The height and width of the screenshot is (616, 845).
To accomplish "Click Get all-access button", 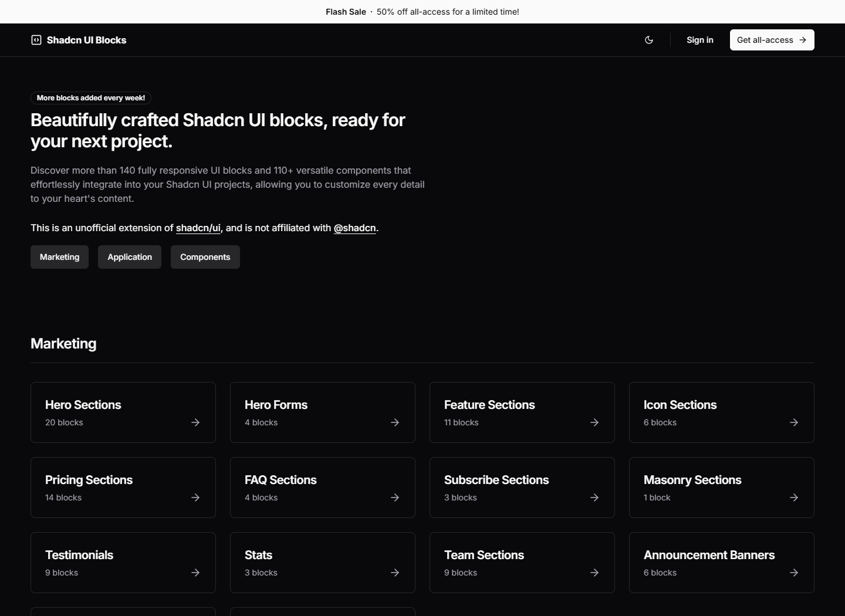I will (x=772, y=40).
